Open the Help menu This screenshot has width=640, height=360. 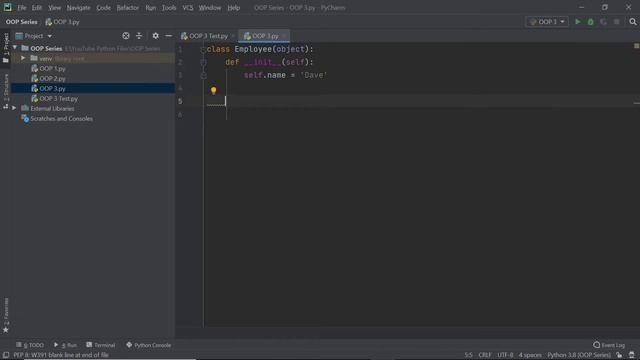click(x=233, y=8)
